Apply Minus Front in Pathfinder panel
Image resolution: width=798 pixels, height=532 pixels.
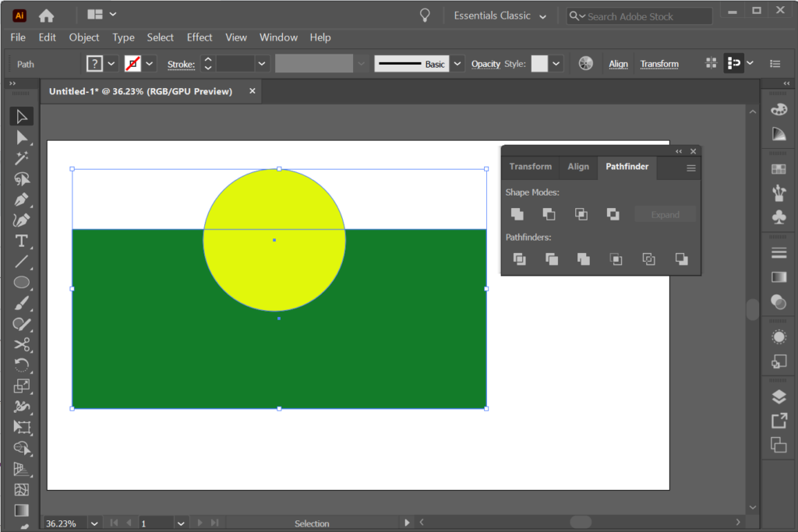click(549, 213)
